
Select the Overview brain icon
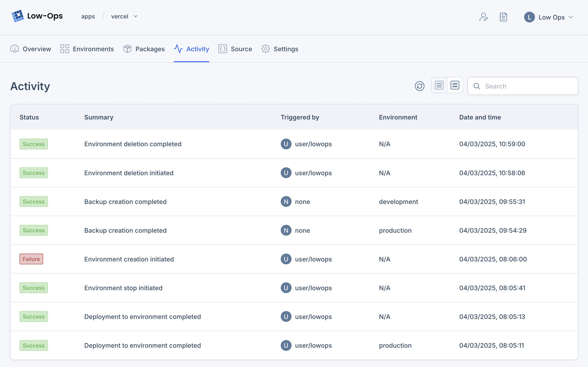(14, 49)
